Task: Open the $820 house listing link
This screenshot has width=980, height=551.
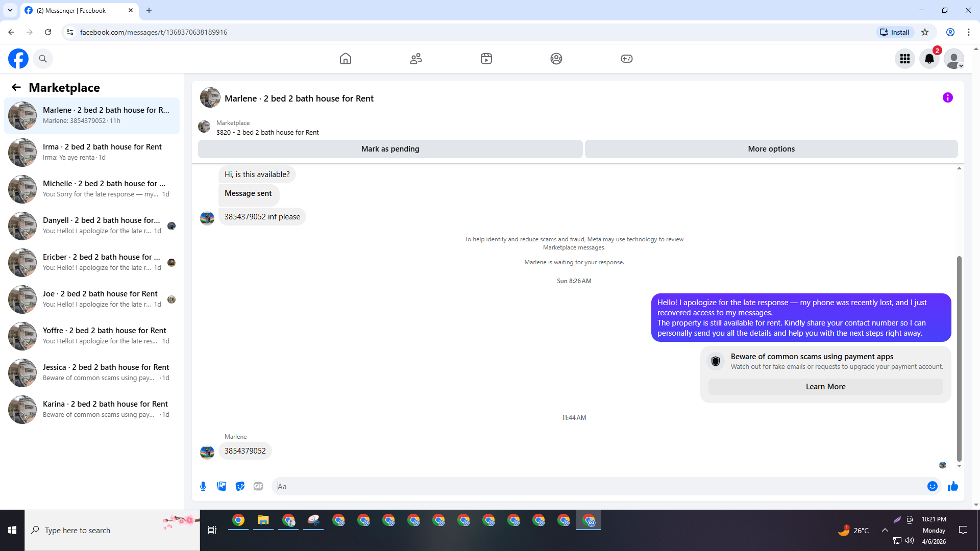Action: click(x=267, y=132)
